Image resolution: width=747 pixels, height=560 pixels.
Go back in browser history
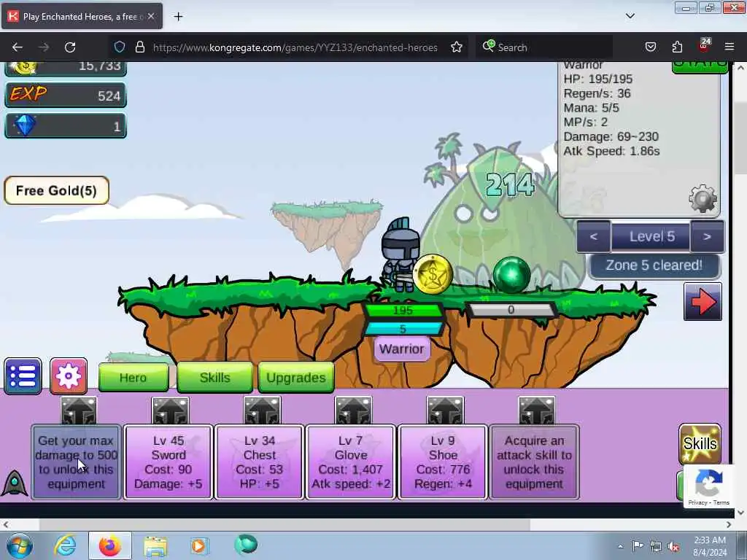coord(18,47)
